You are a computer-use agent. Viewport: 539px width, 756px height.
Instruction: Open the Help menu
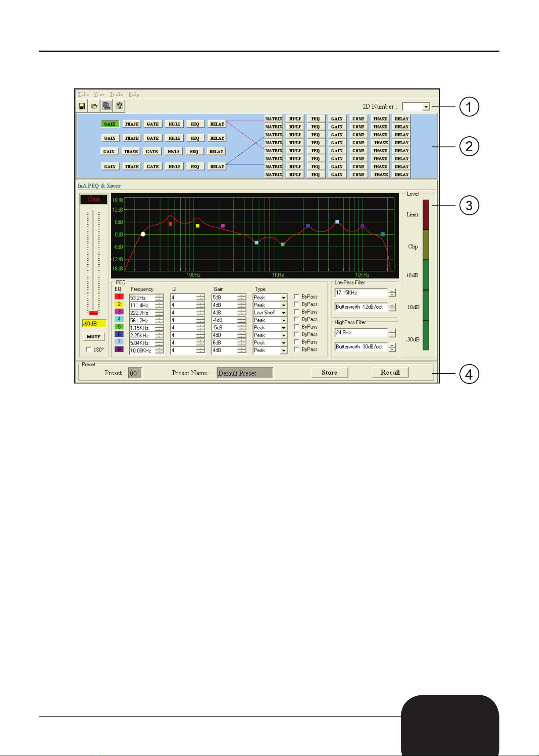(134, 94)
